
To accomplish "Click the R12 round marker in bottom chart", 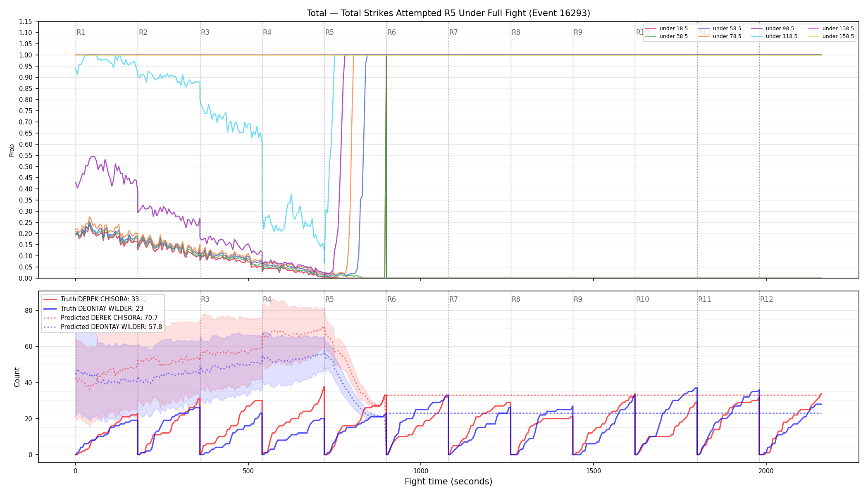I will click(766, 299).
